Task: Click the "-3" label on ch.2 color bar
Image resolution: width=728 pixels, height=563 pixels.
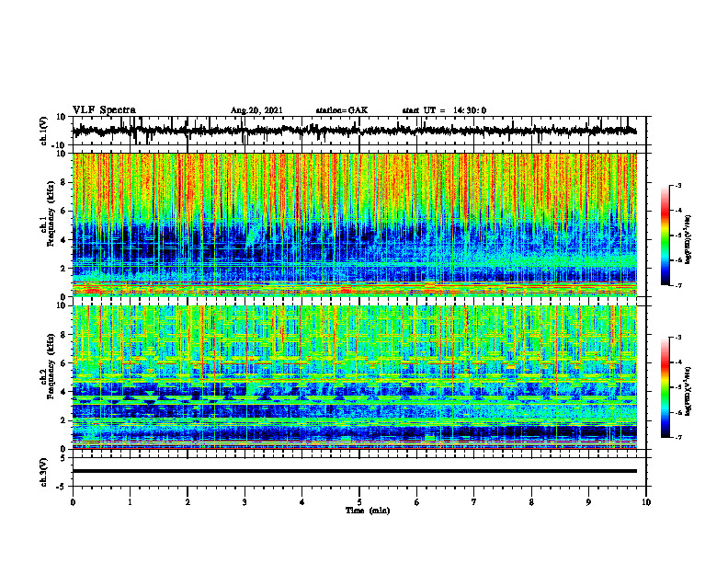Action: (678, 338)
